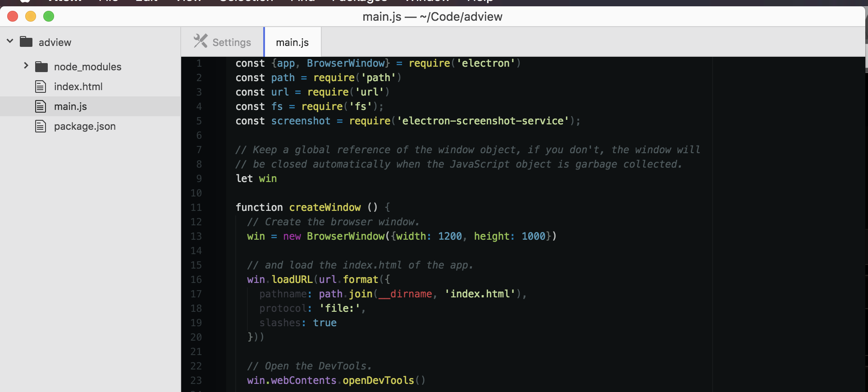Open package.json from the tree view
Viewport: 868px width, 392px height.
click(x=85, y=126)
